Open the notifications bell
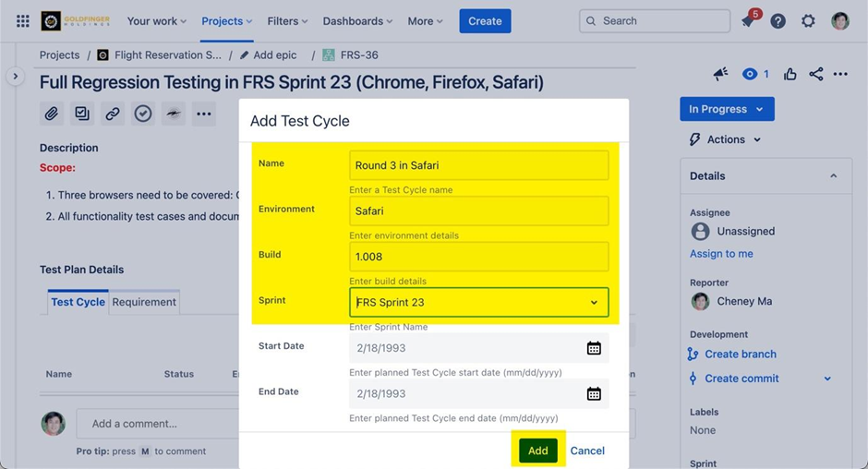This screenshot has width=868, height=469. 748,21
